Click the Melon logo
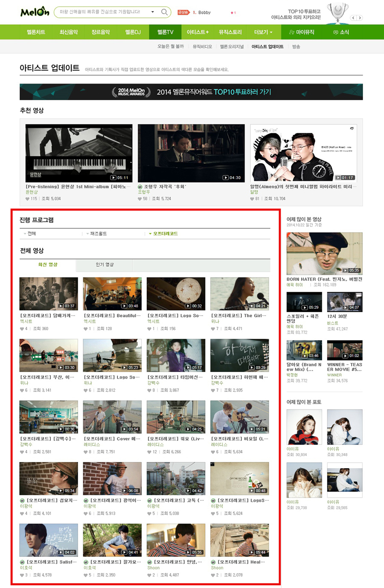 (35, 12)
